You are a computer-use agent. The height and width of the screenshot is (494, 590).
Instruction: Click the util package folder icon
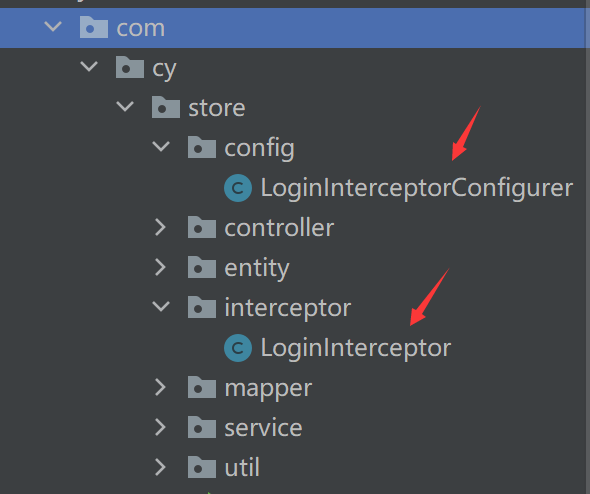tap(202, 467)
